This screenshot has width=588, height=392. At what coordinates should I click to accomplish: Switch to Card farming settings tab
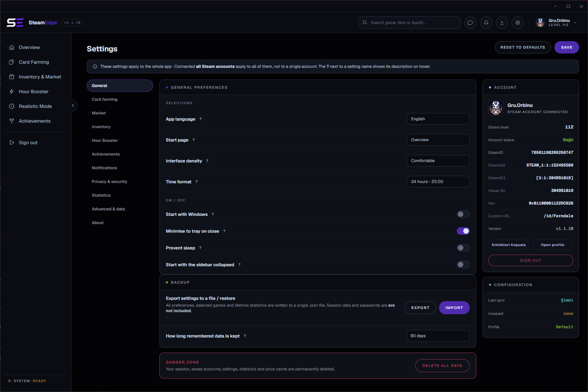pos(120,99)
